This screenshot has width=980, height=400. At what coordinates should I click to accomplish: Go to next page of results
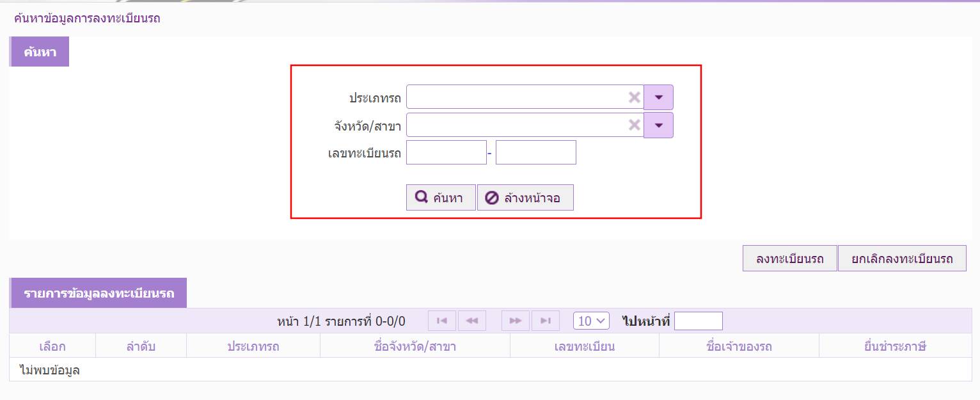click(516, 321)
